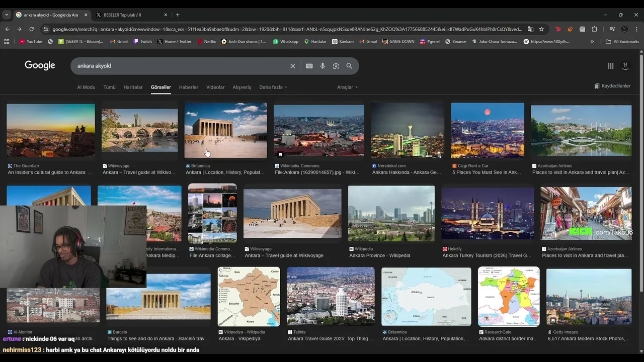Open Tatinta Ankara Travel Guide 2025 image
Viewport: 644px width, 362px height.
(x=331, y=297)
